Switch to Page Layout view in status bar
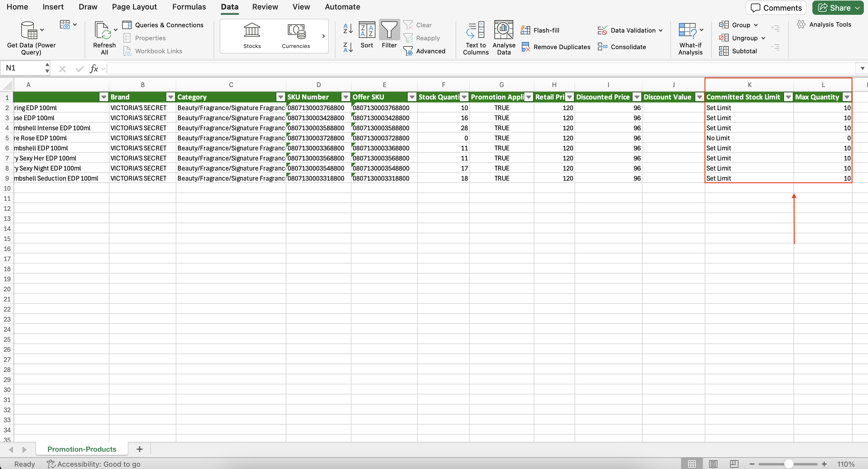The width and height of the screenshot is (868, 469). [x=713, y=464]
